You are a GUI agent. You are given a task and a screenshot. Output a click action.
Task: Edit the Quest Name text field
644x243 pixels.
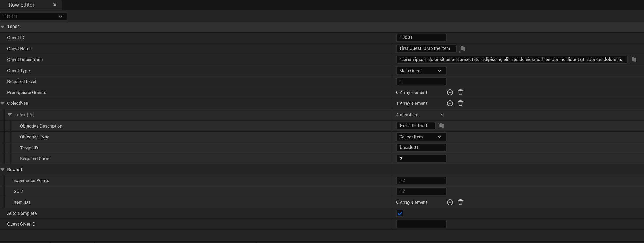pos(426,48)
